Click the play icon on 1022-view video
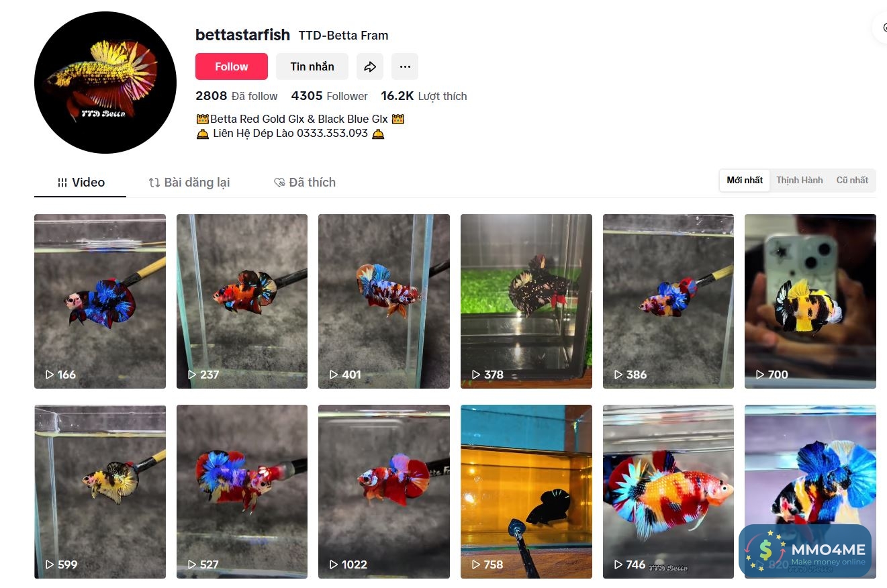Viewport: 887px width, 588px height. tap(334, 565)
